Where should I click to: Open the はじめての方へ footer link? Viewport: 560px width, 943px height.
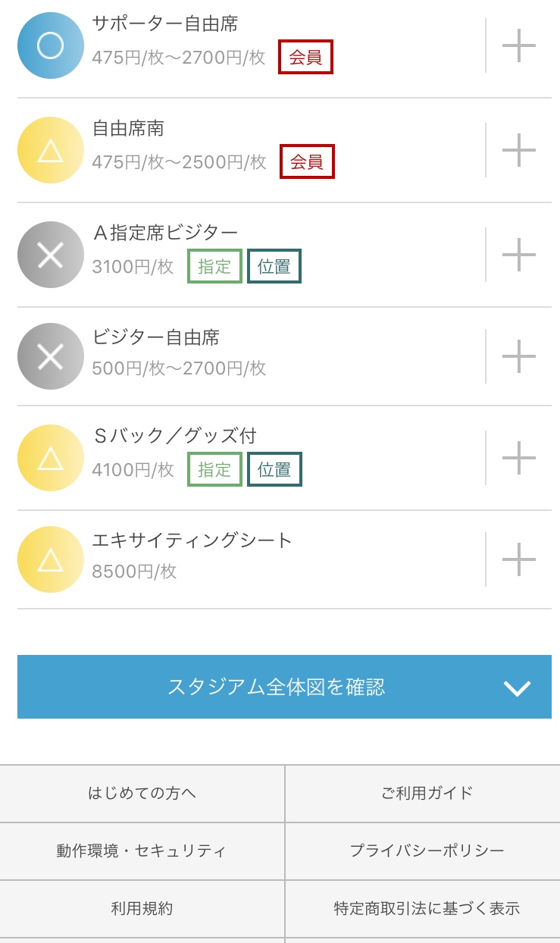tap(142, 793)
